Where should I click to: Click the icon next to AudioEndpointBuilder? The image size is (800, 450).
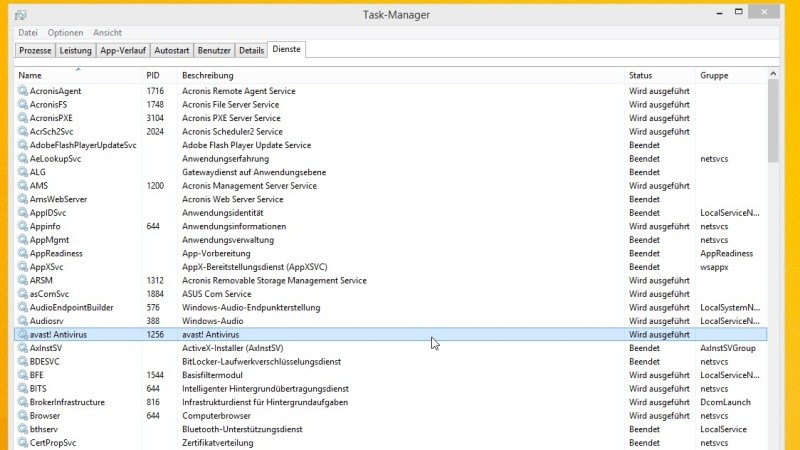[23, 307]
